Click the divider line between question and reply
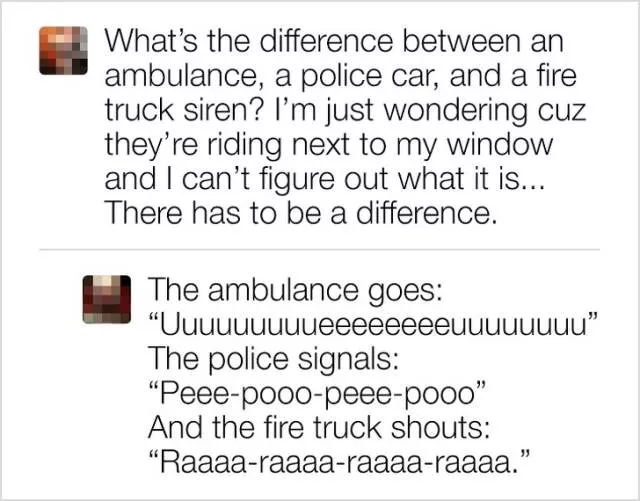This screenshot has width=640, height=501. tap(319, 248)
